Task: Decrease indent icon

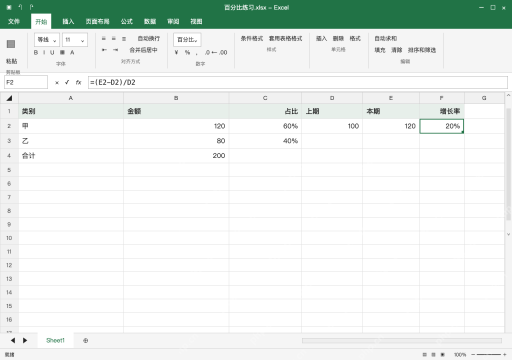Action: [x=104, y=50]
